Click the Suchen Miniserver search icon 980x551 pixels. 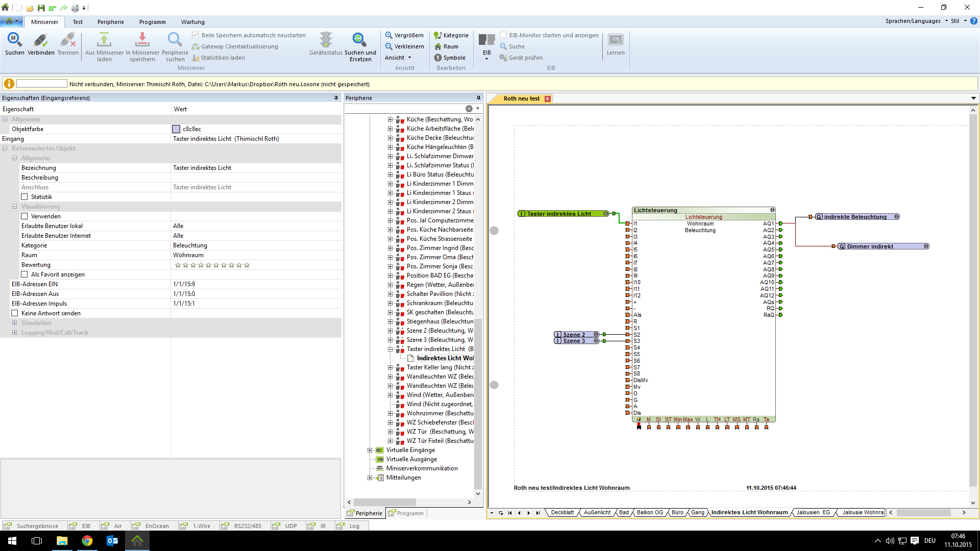pos(14,40)
